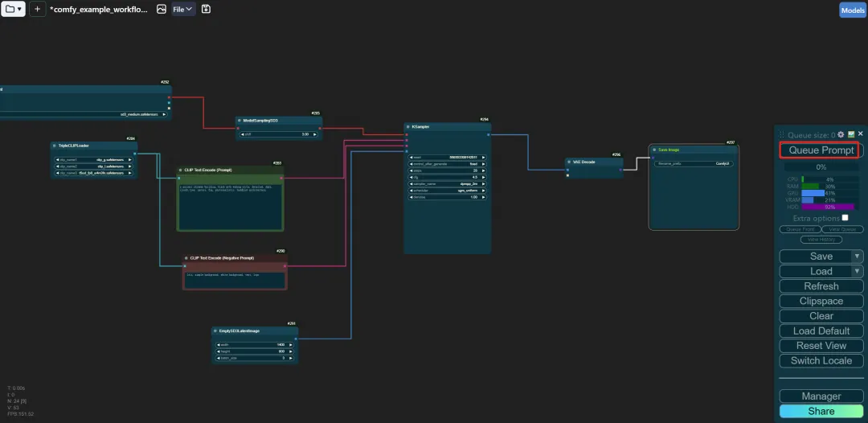Click the positive prompt text area
868x423 pixels.
coord(231,207)
